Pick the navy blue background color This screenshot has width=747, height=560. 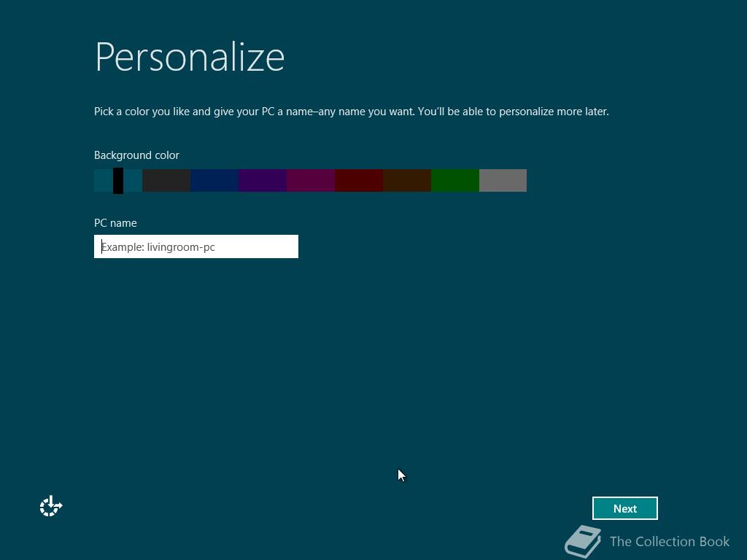click(x=214, y=181)
